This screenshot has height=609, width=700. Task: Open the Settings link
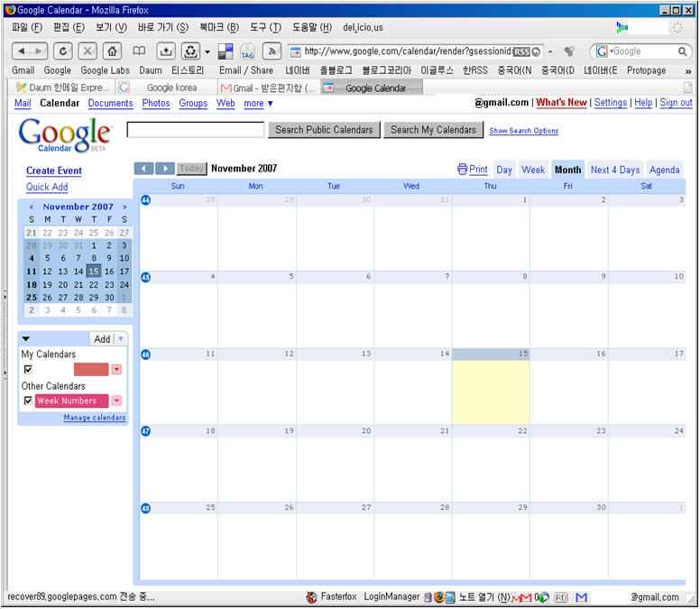(x=611, y=103)
